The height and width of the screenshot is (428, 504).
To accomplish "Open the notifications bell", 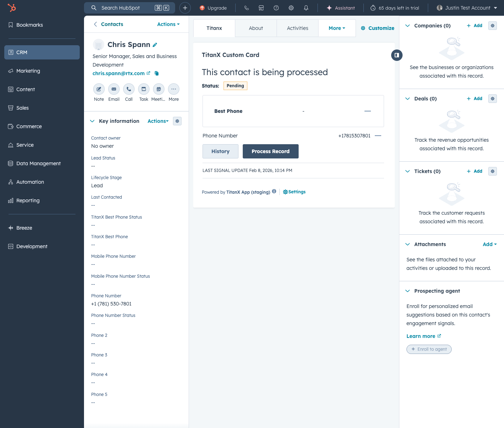I will click(306, 8).
